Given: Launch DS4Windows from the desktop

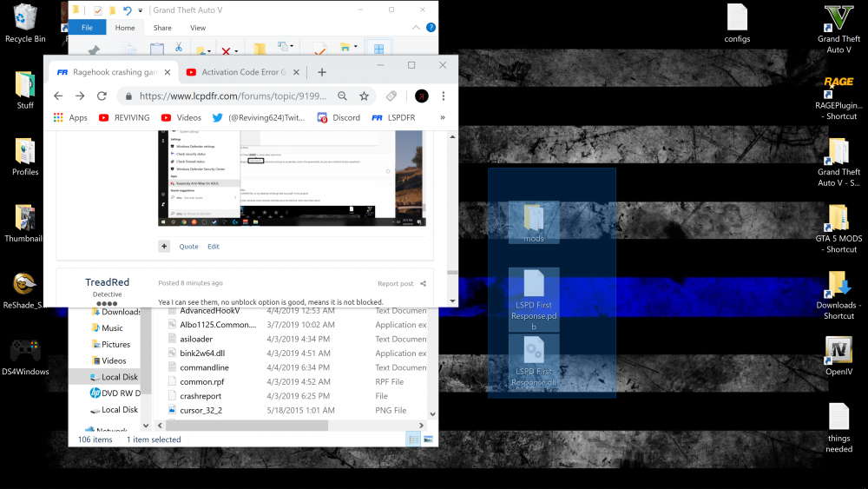Looking at the screenshot, I should click(x=25, y=356).
